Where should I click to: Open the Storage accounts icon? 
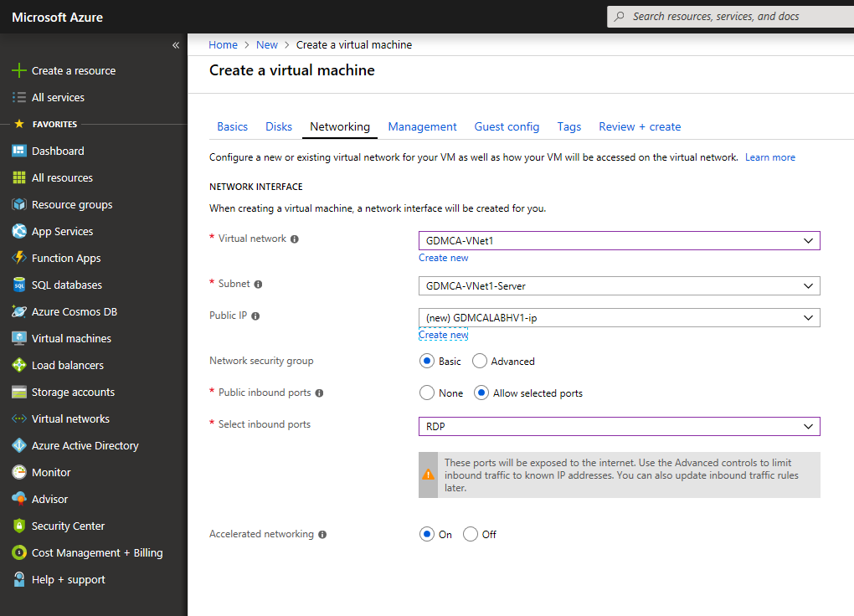pyautogui.click(x=19, y=392)
